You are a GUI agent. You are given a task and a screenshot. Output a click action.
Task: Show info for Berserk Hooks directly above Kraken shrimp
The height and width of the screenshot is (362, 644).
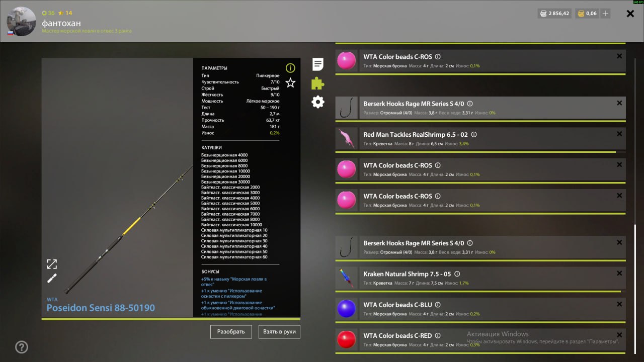tap(470, 243)
